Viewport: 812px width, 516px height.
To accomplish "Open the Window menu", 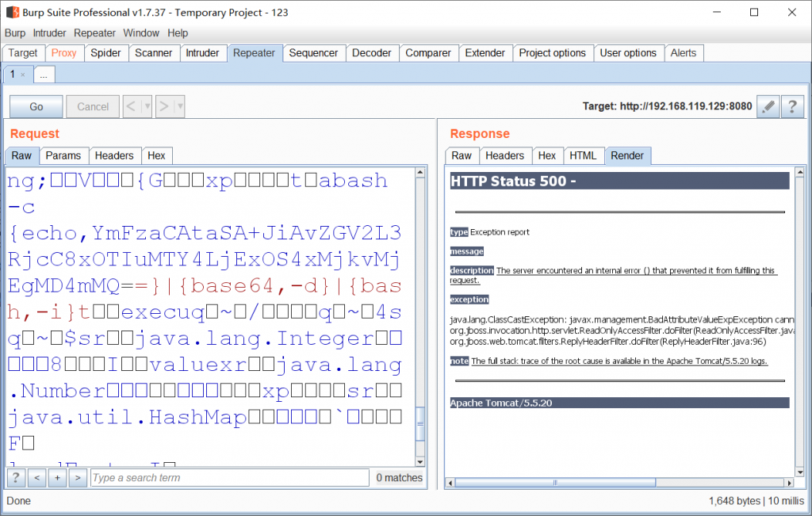I will 141,33.
